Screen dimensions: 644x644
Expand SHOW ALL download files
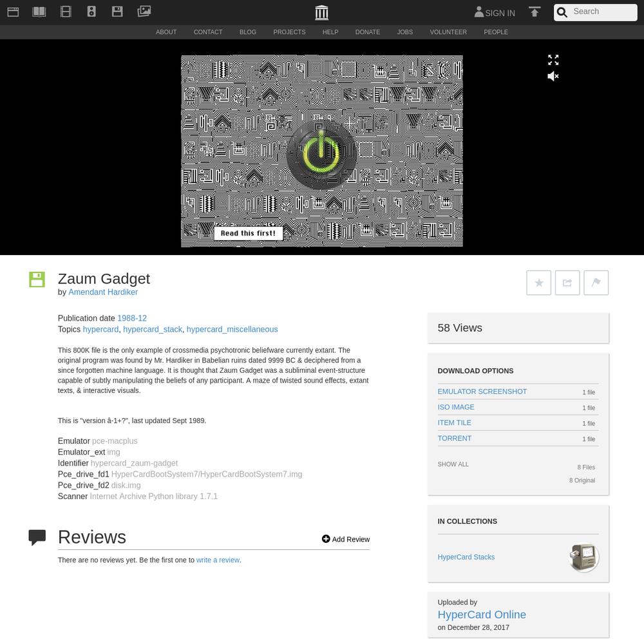453,464
